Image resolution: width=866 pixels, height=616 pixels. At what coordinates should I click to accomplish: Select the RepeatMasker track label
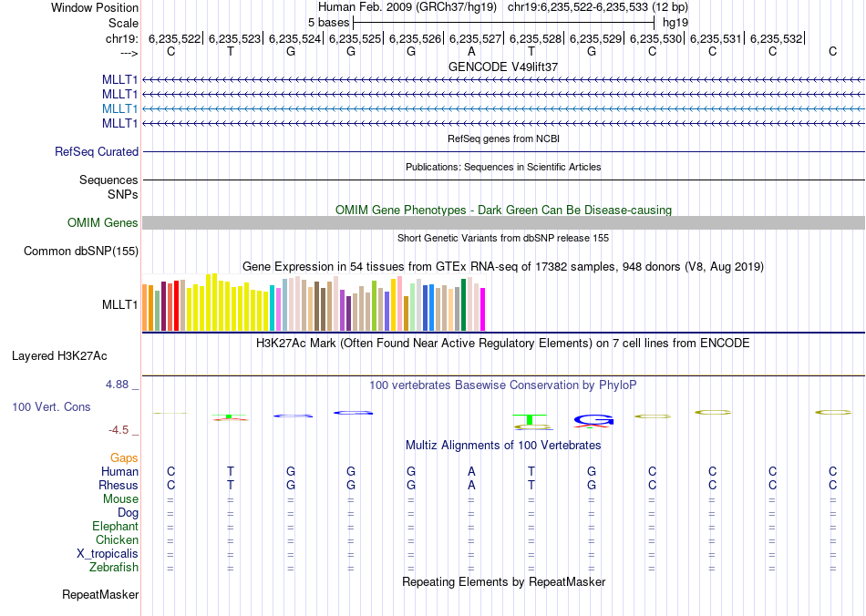[100, 594]
